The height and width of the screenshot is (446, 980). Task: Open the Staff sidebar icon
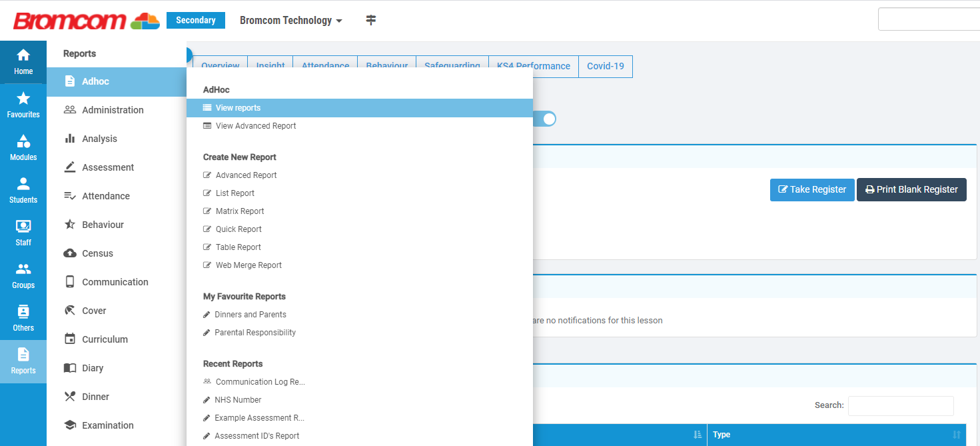point(23,233)
